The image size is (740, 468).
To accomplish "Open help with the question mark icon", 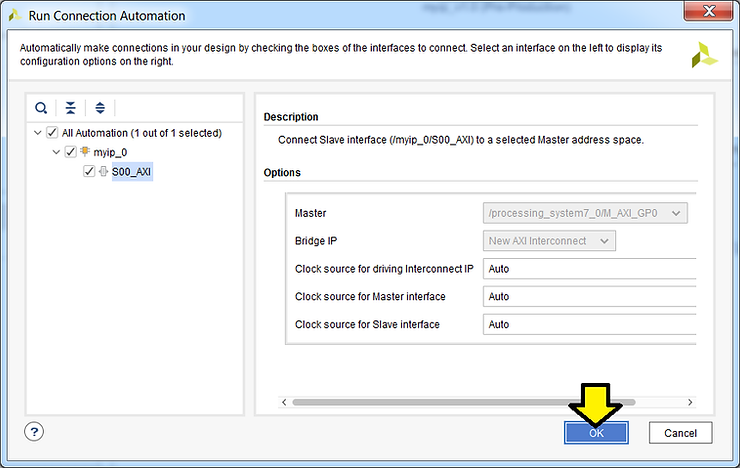I will [x=34, y=432].
